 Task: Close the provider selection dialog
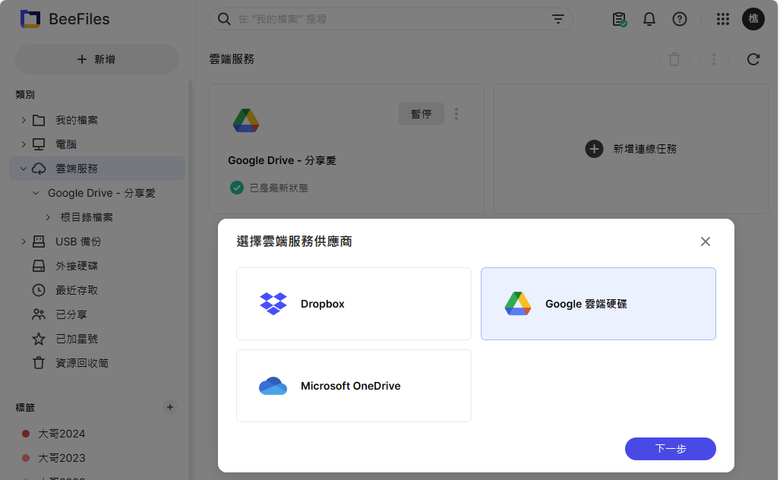click(705, 242)
